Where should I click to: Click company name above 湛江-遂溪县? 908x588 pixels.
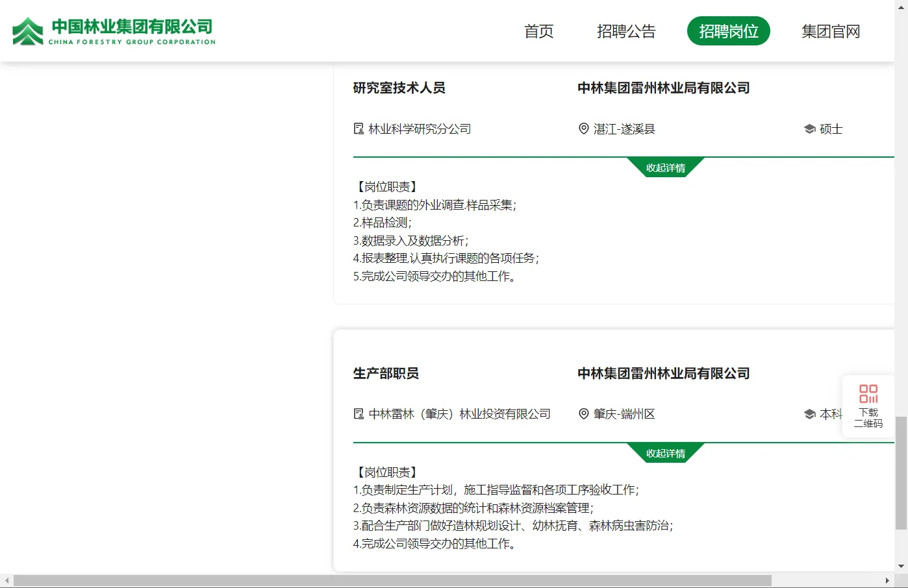[664, 88]
